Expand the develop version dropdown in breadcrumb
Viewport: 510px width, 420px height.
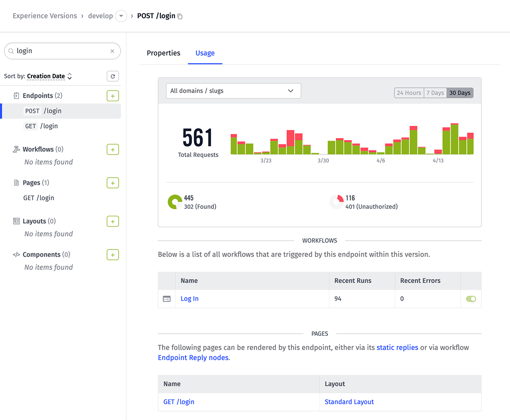coord(121,16)
